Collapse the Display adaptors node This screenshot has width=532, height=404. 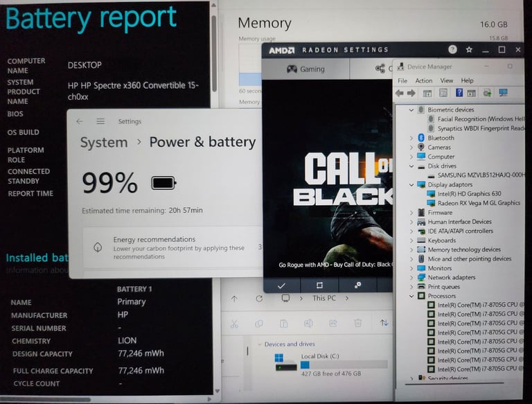pos(411,185)
